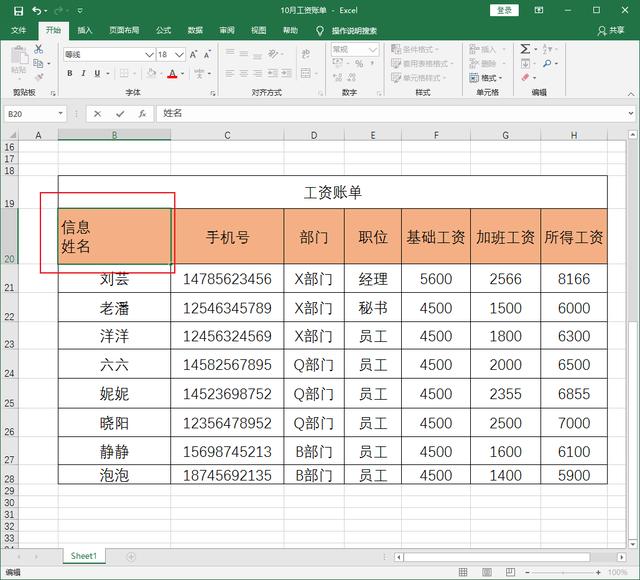Screen dimensions: 640x580
Task: Open the Format cells dropdown
Action: point(486,78)
